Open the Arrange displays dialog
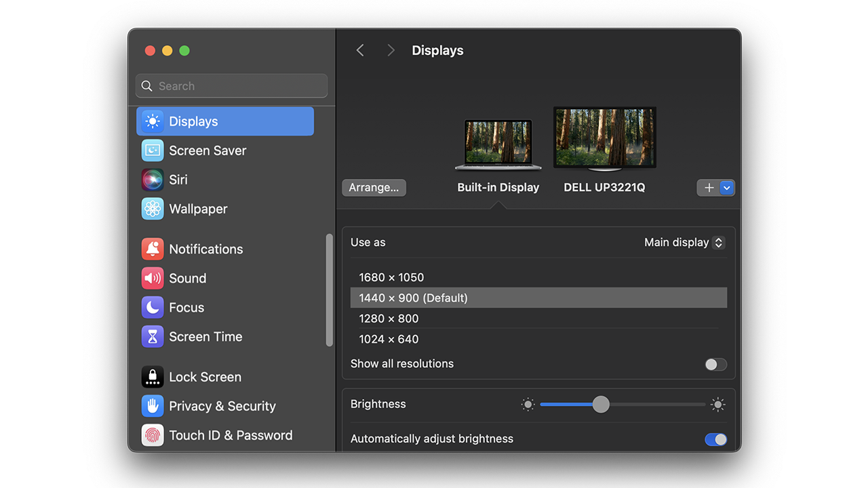 point(374,188)
